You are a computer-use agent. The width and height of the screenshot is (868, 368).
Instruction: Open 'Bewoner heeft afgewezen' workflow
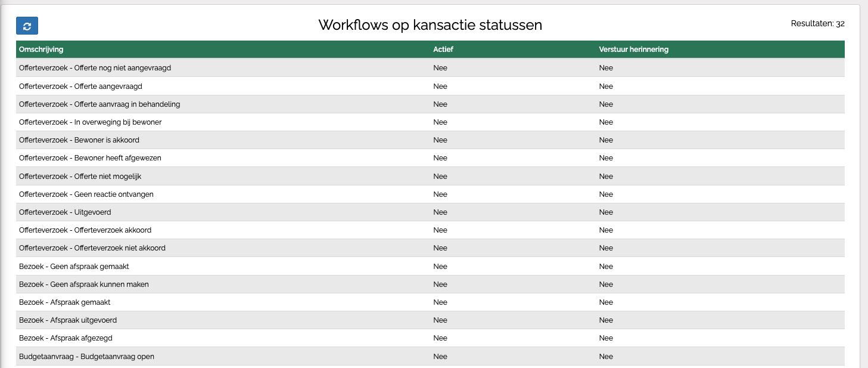[90, 158]
